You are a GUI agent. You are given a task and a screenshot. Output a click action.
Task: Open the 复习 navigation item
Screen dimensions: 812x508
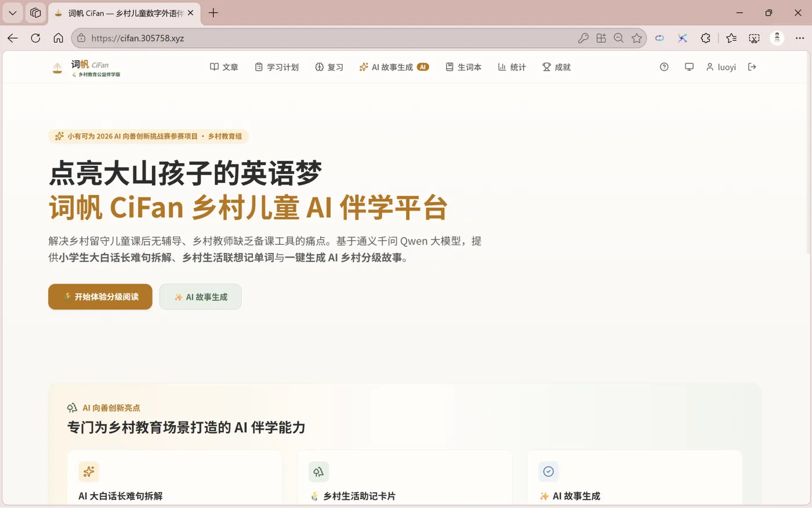pos(329,67)
